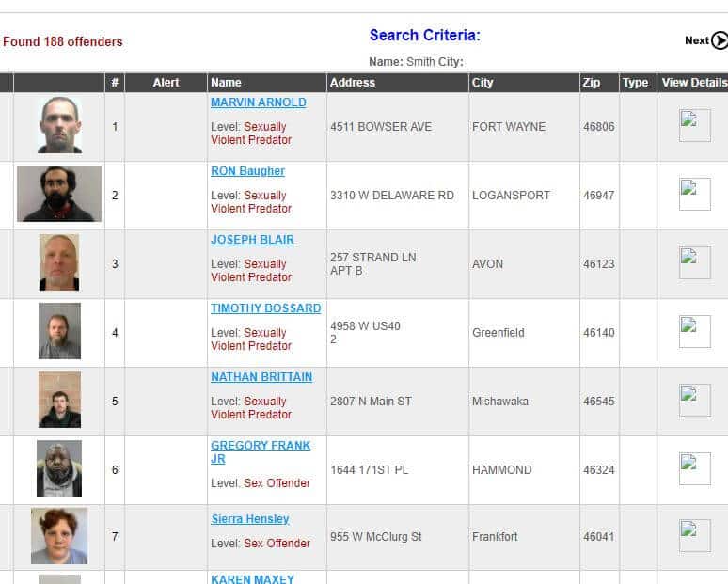Open View Details icon for Mishawaka row
Screen dimensions: 728x584
tap(695, 401)
